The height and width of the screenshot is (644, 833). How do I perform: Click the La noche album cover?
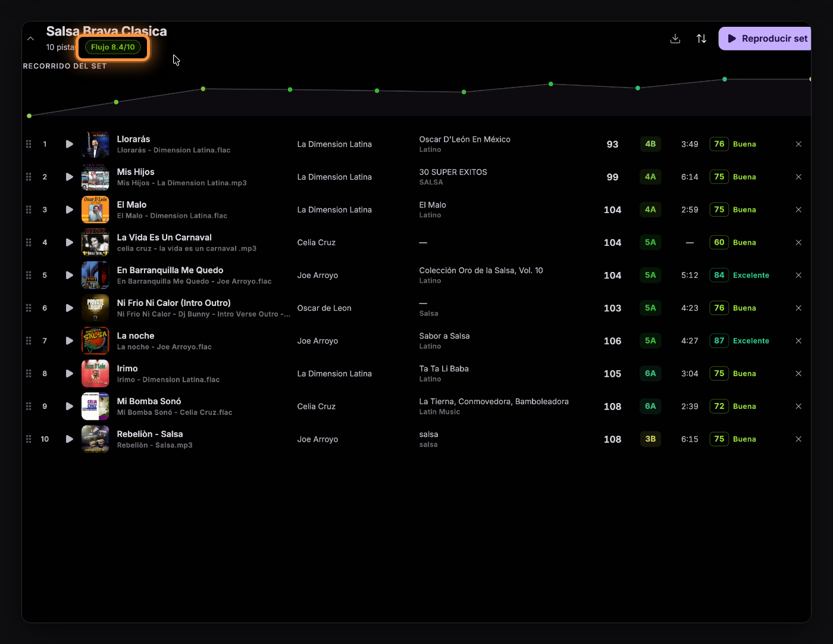click(x=95, y=340)
